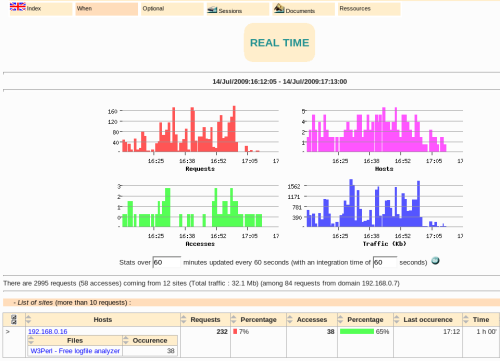This screenshot has width=500, height=361.
Task: Click the Time column header text
Action: coord(481,320)
